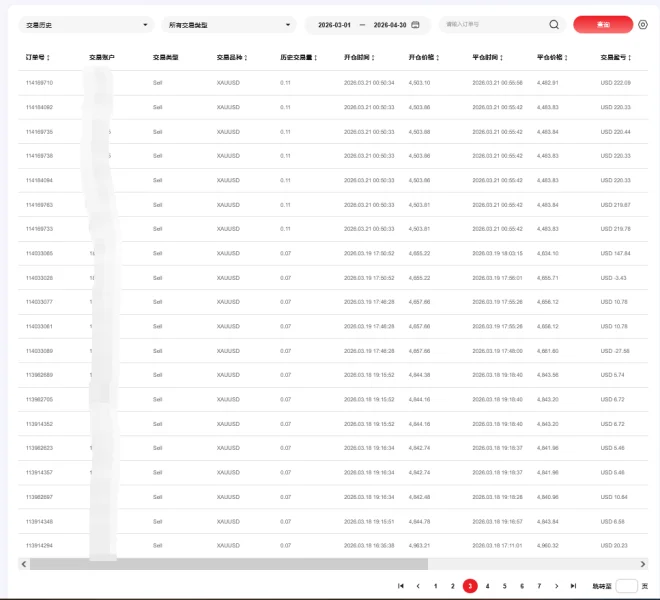Click close price 4,634.10
This screenshot has width=660, height=600.
click(548, 253)
